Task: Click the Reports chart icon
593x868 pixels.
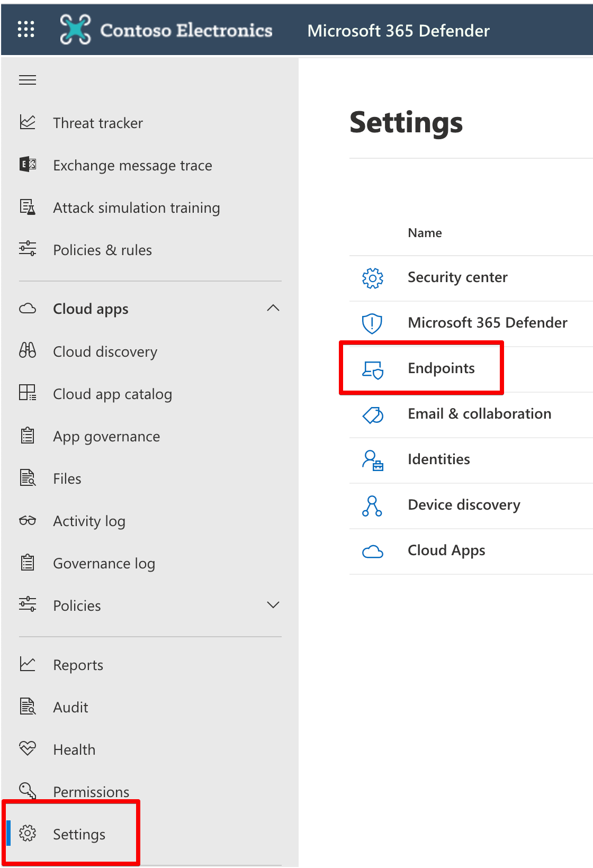Action: pyautogui.click(x=28, y=664)
